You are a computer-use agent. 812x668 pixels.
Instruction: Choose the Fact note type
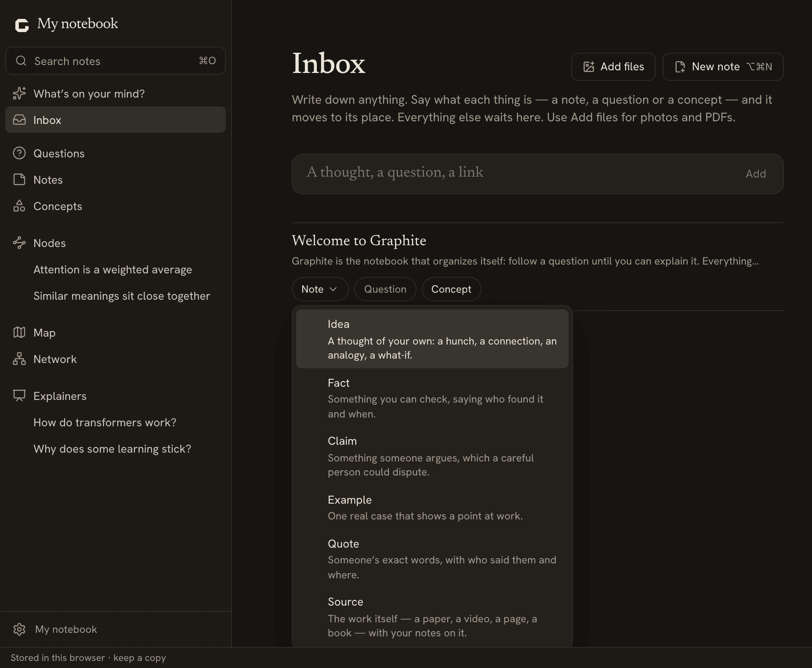[x=432, y=398]
